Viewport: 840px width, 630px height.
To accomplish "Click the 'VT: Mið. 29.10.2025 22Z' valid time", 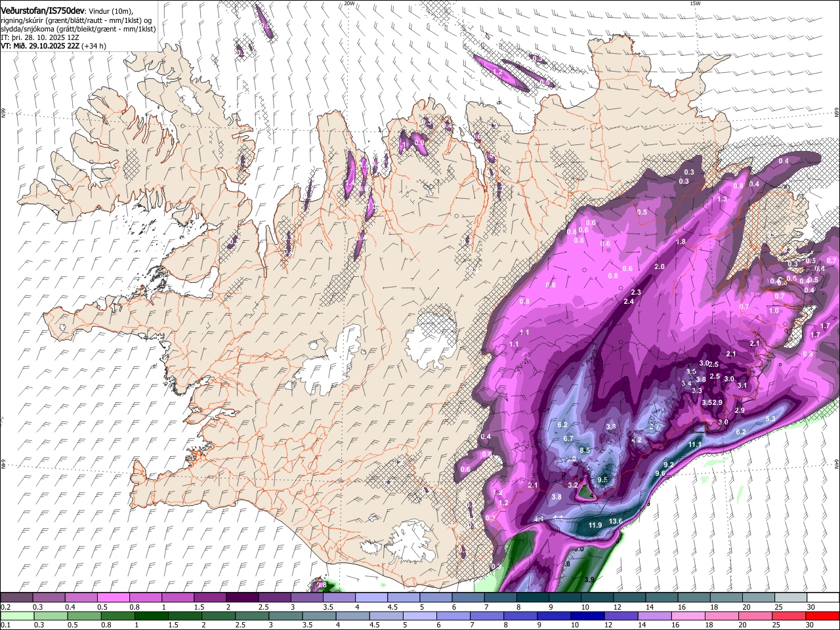I will point(39,46).
